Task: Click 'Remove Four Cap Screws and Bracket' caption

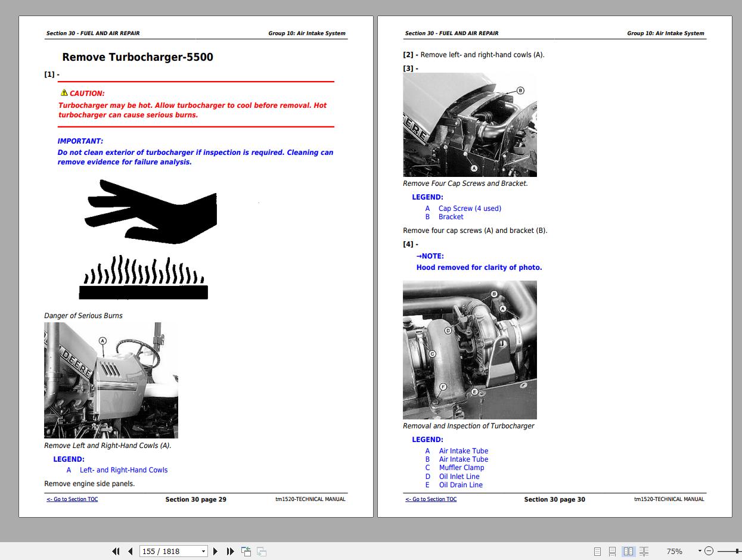Action: [465, 183]
